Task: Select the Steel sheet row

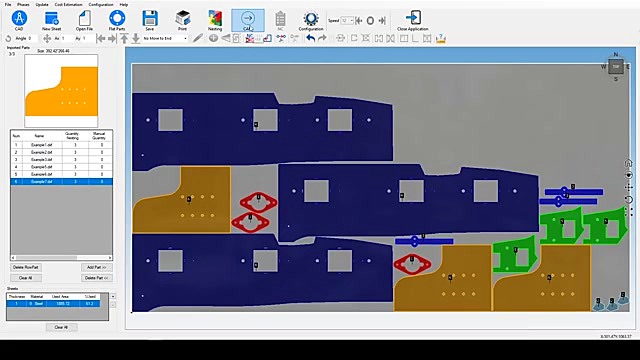Action: point(53,304)
